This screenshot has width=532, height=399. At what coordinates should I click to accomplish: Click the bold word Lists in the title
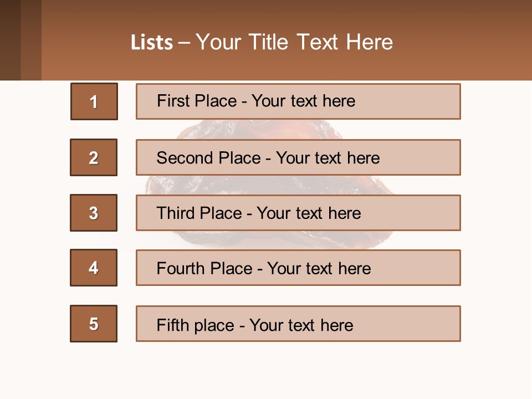coord(152,43)
